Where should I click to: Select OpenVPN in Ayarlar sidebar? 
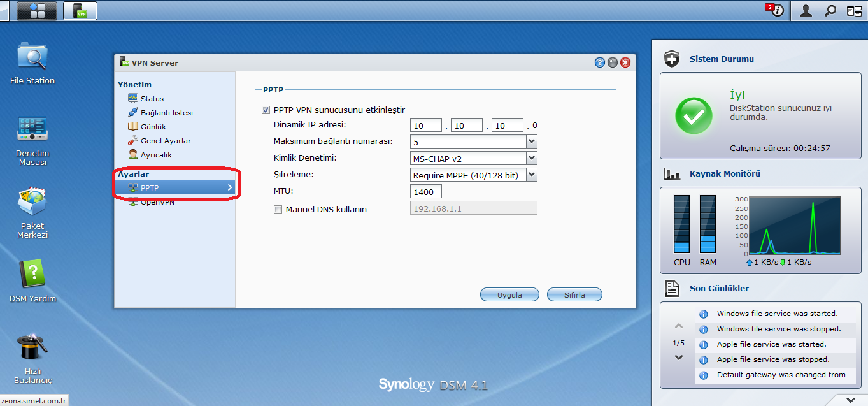click(x=157, y=202)
